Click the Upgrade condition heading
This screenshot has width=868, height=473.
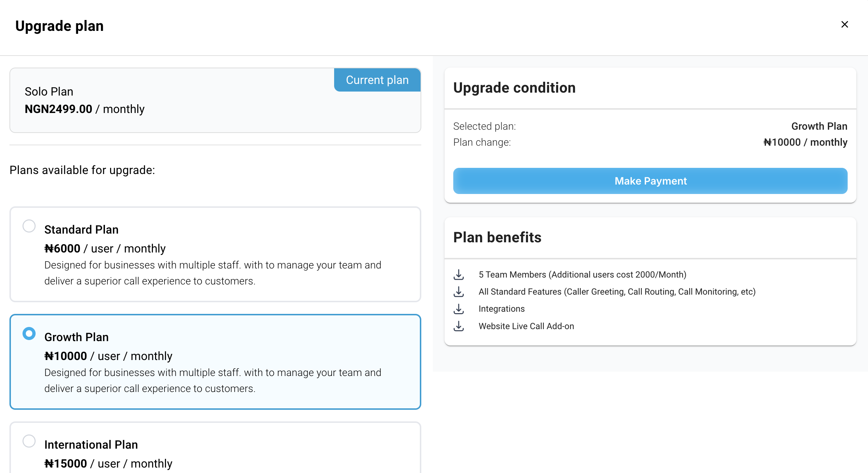(x=514, y=88)
